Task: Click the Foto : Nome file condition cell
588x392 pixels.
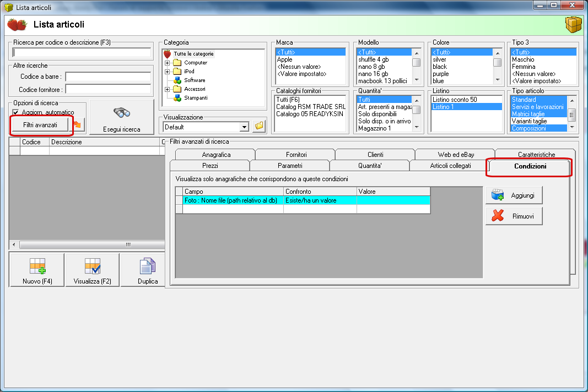Action: [x=233, y=200]
